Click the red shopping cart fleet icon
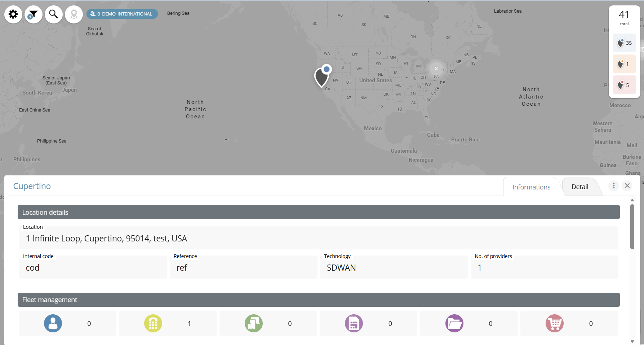Screen dimensions: 644x345 (x=555, y=323)
